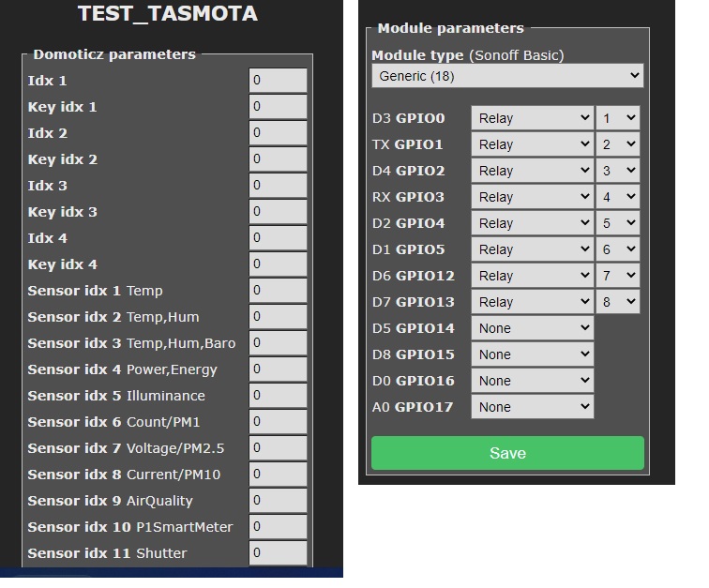Click the TEST_TASMOTA page title
This screenshot has height=588, width=709.
[168, 13]
